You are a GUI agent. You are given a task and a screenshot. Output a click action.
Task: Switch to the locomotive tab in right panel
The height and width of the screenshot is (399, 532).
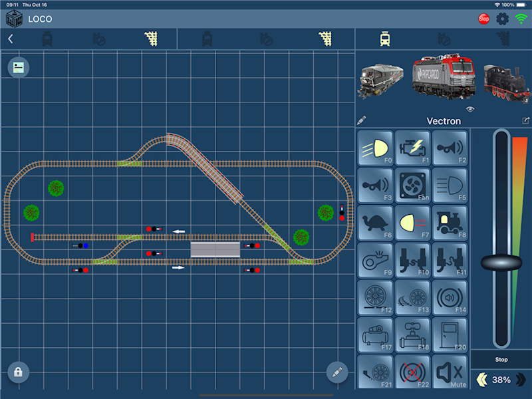click(x=385, y=39)
